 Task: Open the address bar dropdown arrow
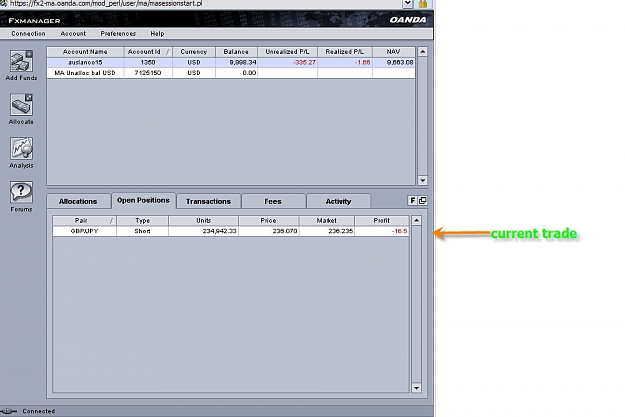(x=407, y=4)
